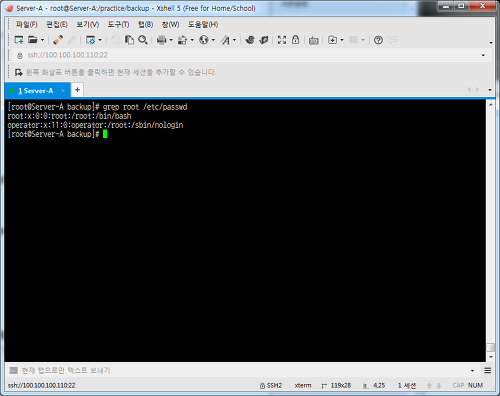This screenshot has width=500, height=396.
Task: Click the Disconnect icon in toolbar
Action: pos(58,40)
